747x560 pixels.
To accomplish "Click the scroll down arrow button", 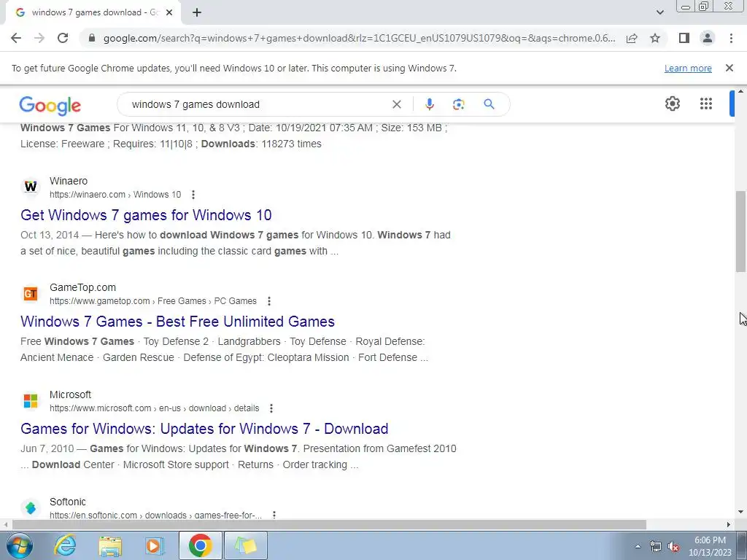I will (740, 513).
